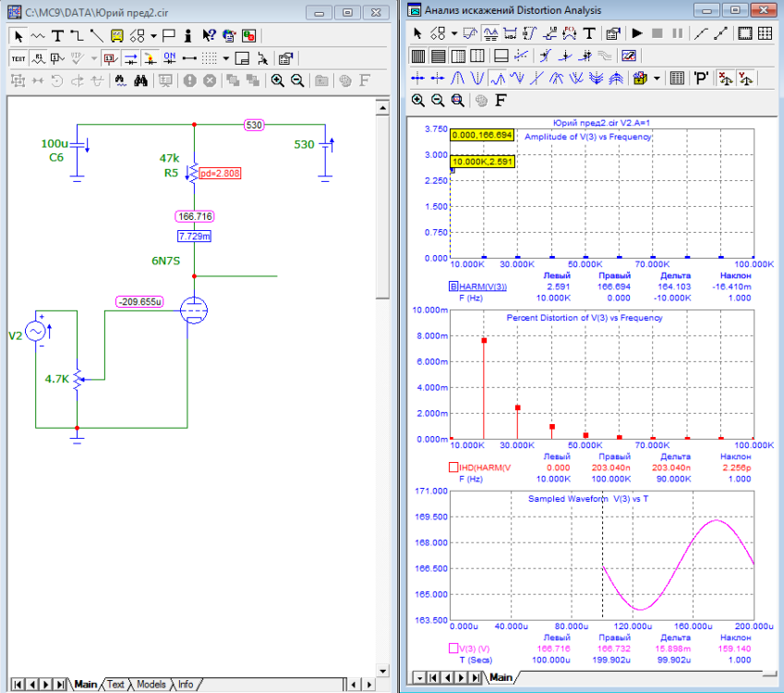Click the 'P' icon in analysis toolbar
Image resolution: width=784 pixels, height=693 pixels.
point(702,79)
